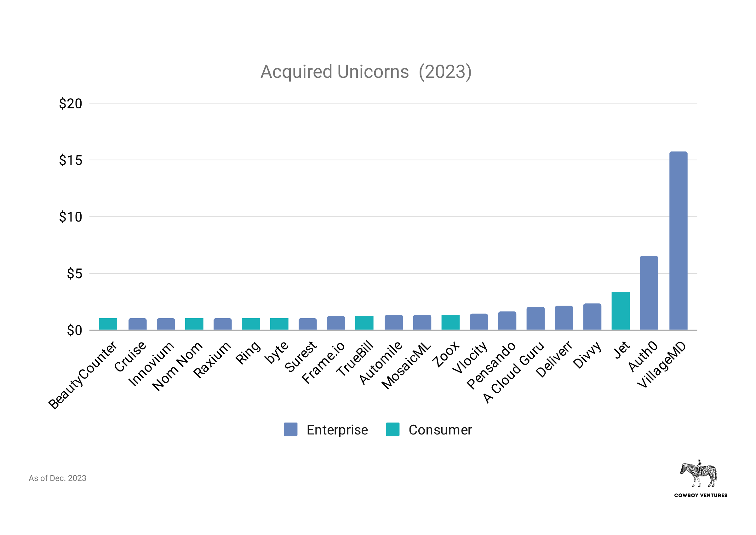The width and height of the screenshot is (756, 535).
Task: Click the Zoox bar
Action: click(450, 322)
